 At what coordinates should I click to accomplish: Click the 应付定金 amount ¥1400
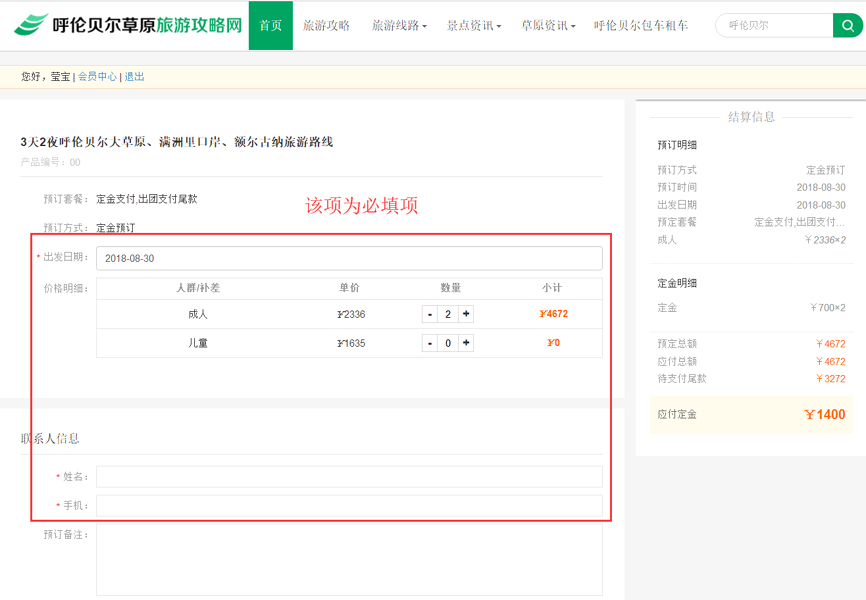(x=825, y=414)
